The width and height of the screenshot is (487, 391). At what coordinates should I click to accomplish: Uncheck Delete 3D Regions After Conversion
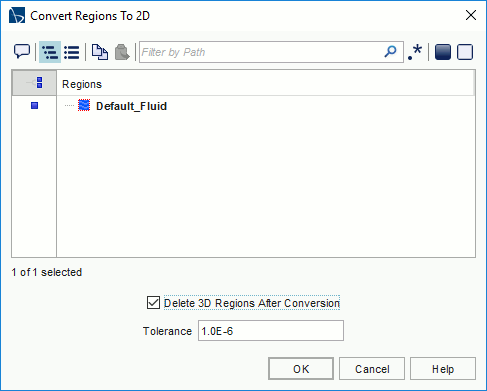pyautogui.click(x=153, y=303)
